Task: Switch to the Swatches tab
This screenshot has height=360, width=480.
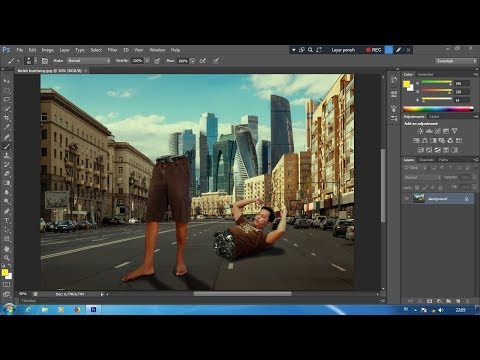Action: (x=425, y=74)
